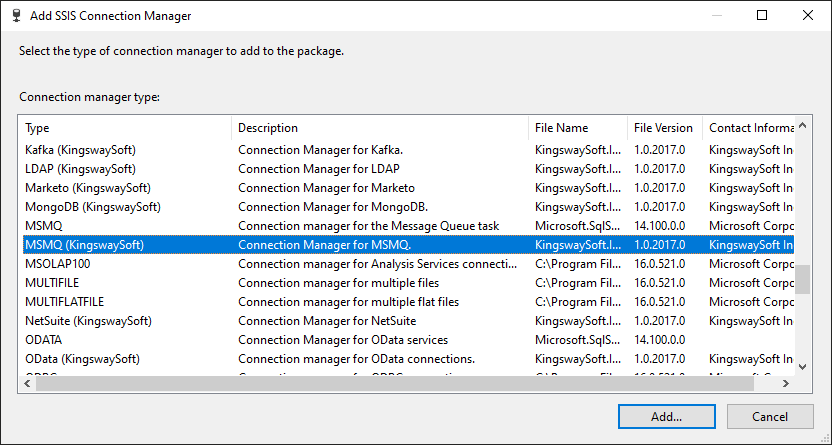Click Microsoft Corpo contact in MULTIFLATFILE row

(751, 302)
